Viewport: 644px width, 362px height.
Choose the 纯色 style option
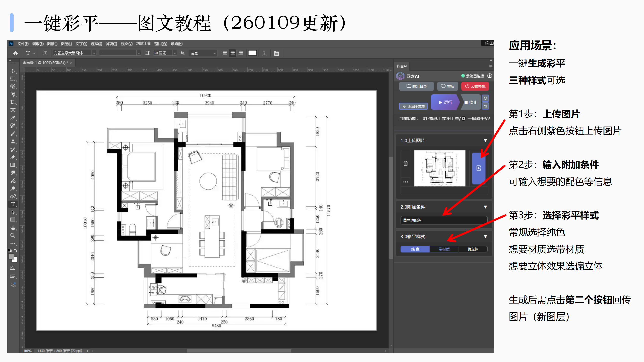pyautogui.click(x=415, y=249)
